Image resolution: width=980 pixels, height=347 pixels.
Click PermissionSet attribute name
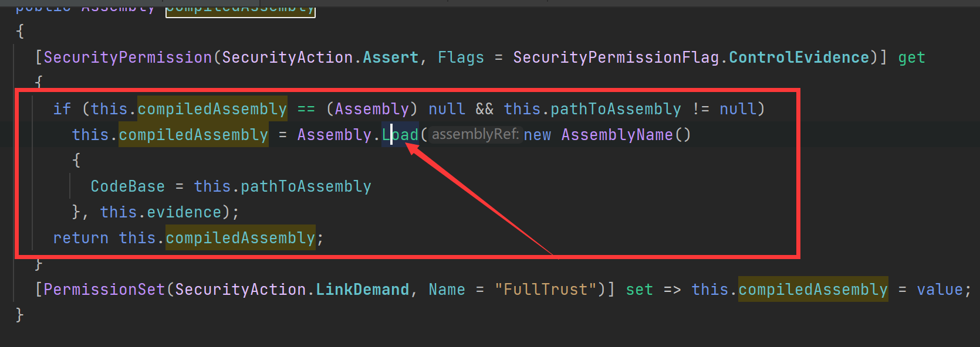[x=104, y=290]
